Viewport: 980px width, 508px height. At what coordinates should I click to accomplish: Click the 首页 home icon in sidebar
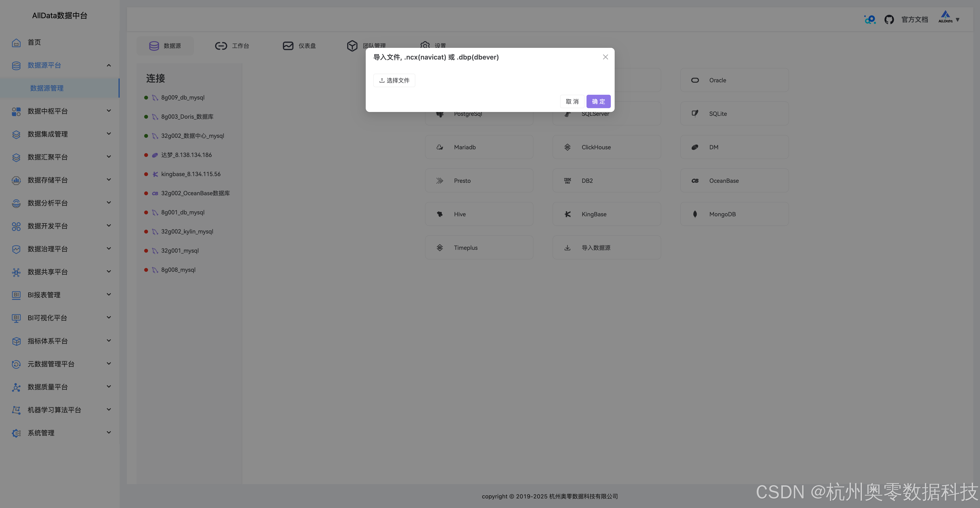tap(16, 42)
